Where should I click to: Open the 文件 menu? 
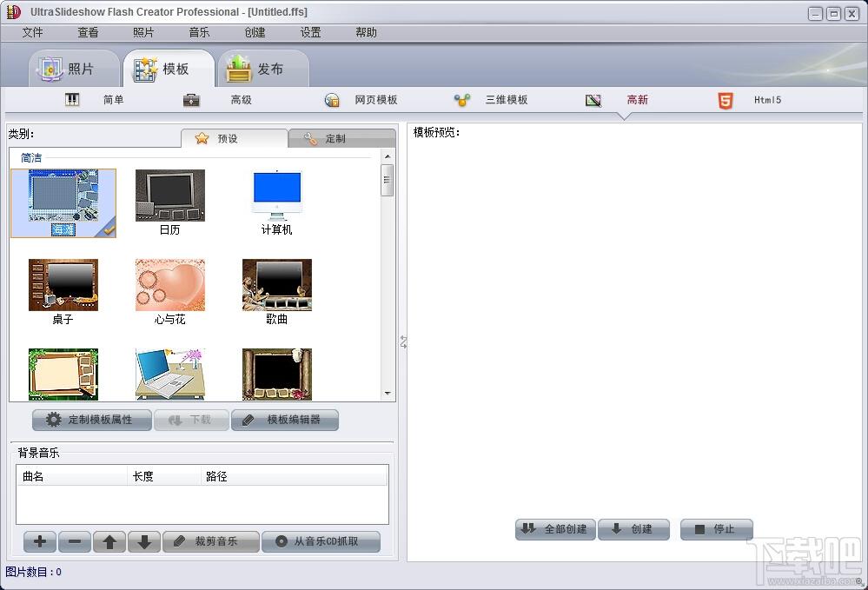coord(32,32)
